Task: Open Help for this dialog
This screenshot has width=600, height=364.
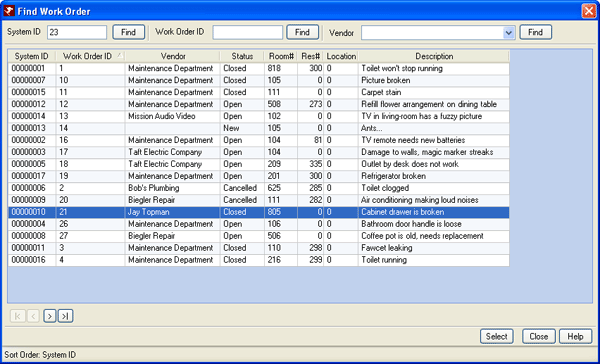Action: [x=576, y=336]
